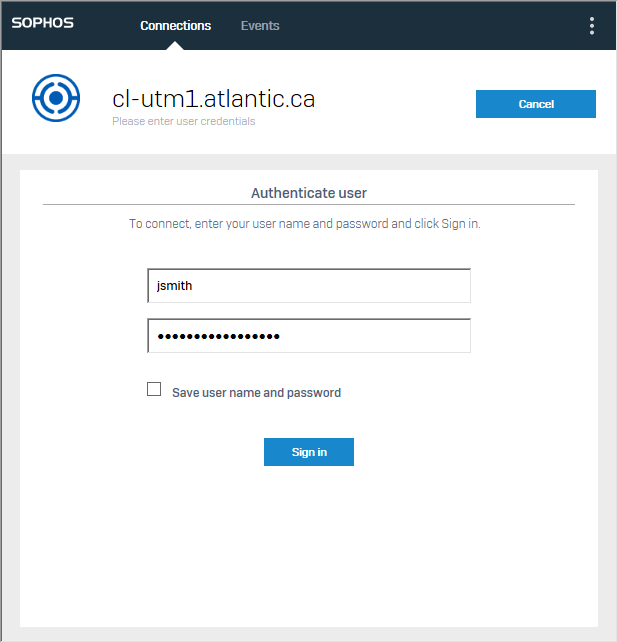The height and width of the screenshot is (642, 617).
Task: Open the three-dot kebab menu
Action: (592, 26)
